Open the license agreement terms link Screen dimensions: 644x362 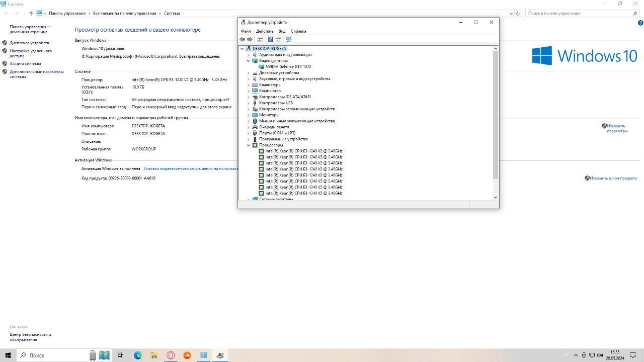point(191,169)
